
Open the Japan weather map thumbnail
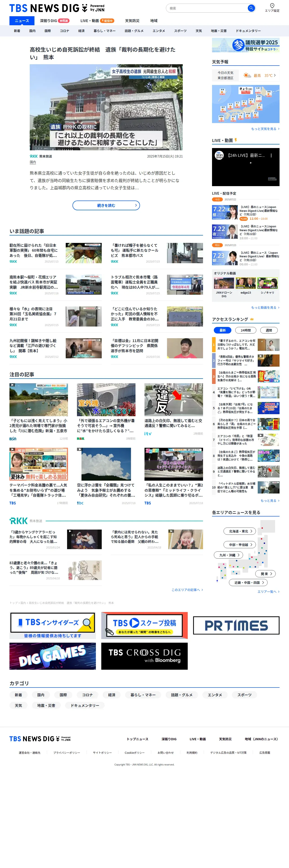pyautogui.click(x=246, y=104)
